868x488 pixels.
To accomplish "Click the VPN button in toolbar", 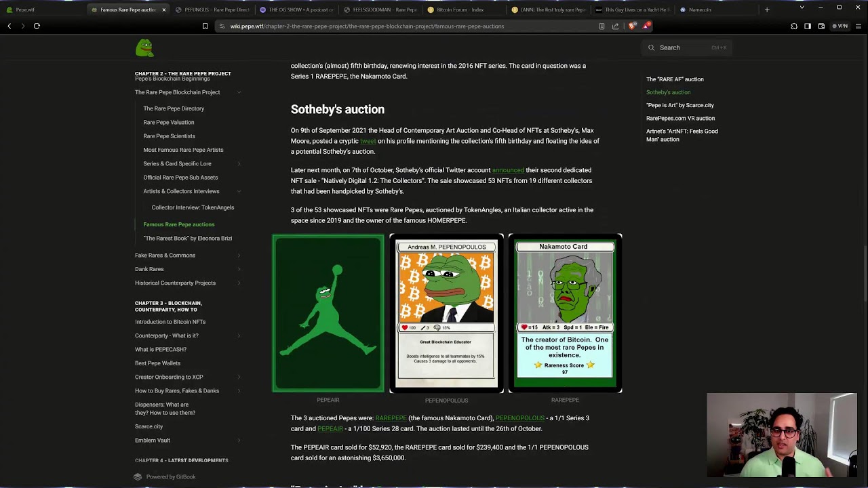I will pos(840,26).
